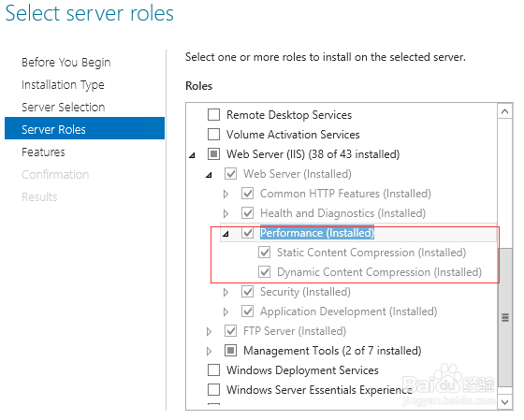The image size is (524, 420).
Task: Go to Before You Begin step
Action: 66,63
